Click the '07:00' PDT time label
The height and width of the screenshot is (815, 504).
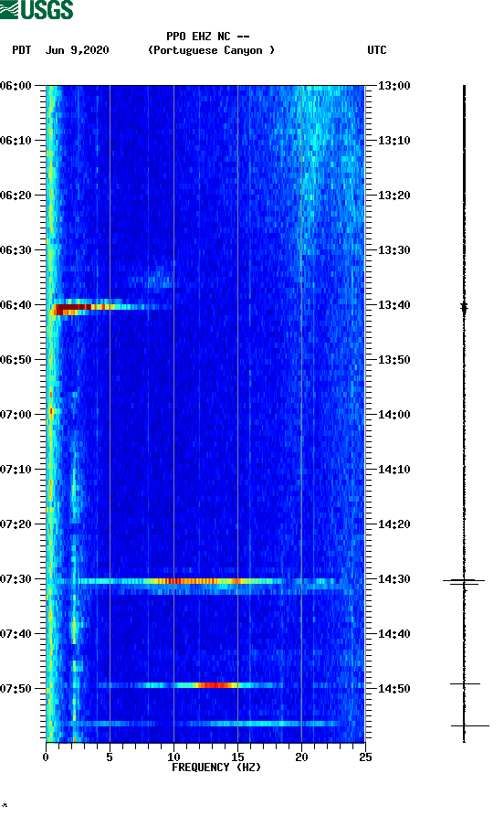point(16,415)
